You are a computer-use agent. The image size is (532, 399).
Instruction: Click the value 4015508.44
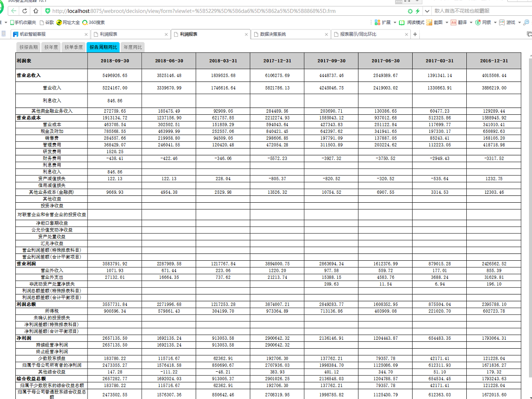click(494, 75)
